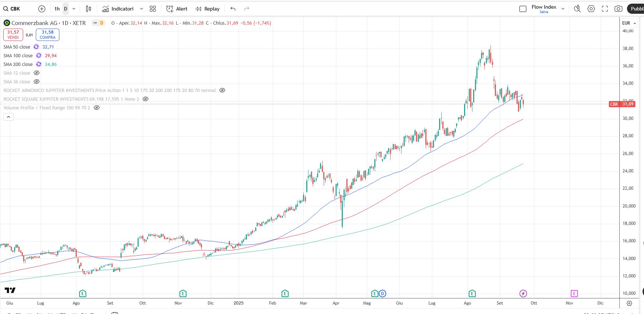Viewport: 644px width, 314px height.
Task: Collapse indicator legend chevron
Action: tap(8, 117)
